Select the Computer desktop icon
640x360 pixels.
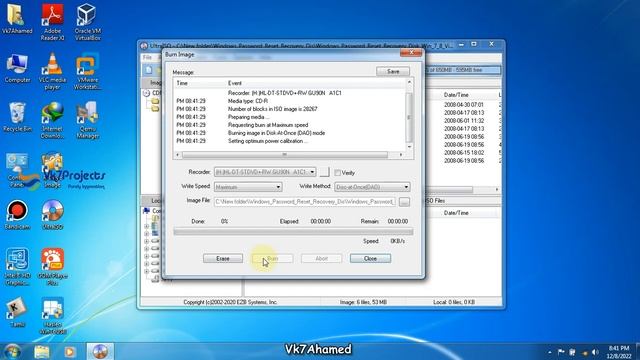tap(17, 69)
